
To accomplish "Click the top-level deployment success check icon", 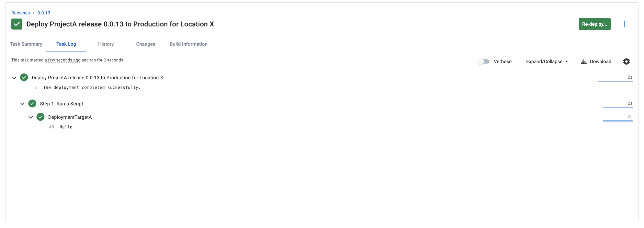I will tap(24, 77).
